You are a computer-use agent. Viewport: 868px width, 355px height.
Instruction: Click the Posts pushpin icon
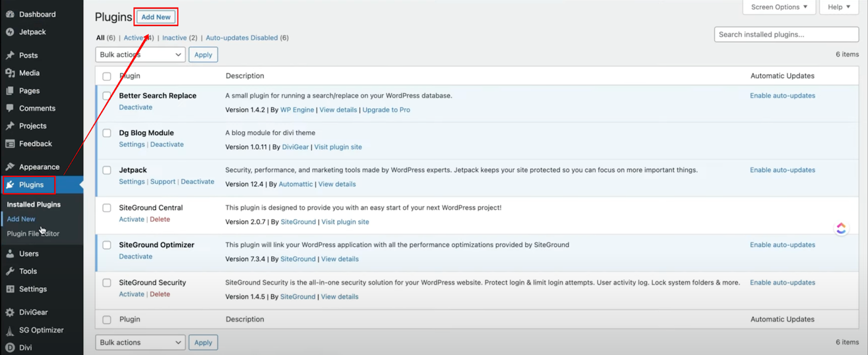coord(10,55)
